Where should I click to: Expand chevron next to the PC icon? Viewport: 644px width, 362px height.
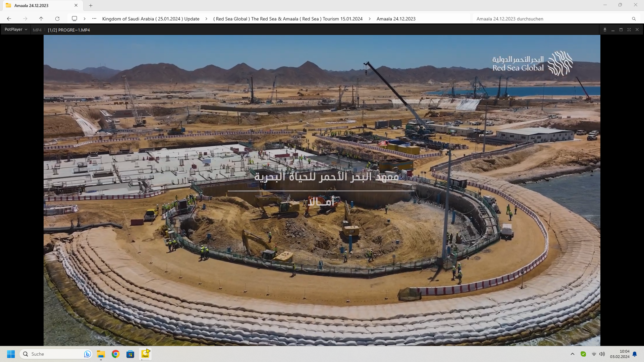(x=85, y=19)
